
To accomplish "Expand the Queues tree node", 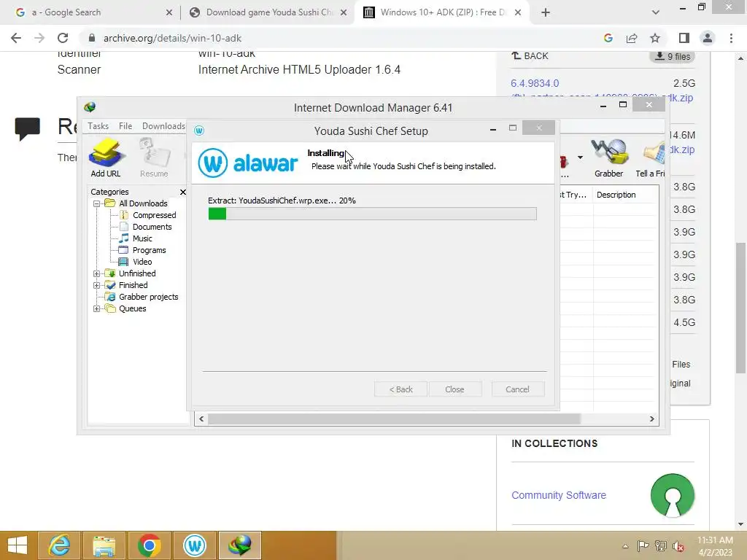I will pyautogui.click(x=97, y=308).
